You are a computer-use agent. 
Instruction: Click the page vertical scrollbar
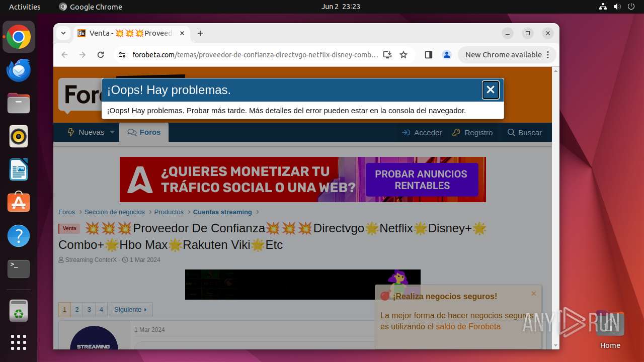555,208
